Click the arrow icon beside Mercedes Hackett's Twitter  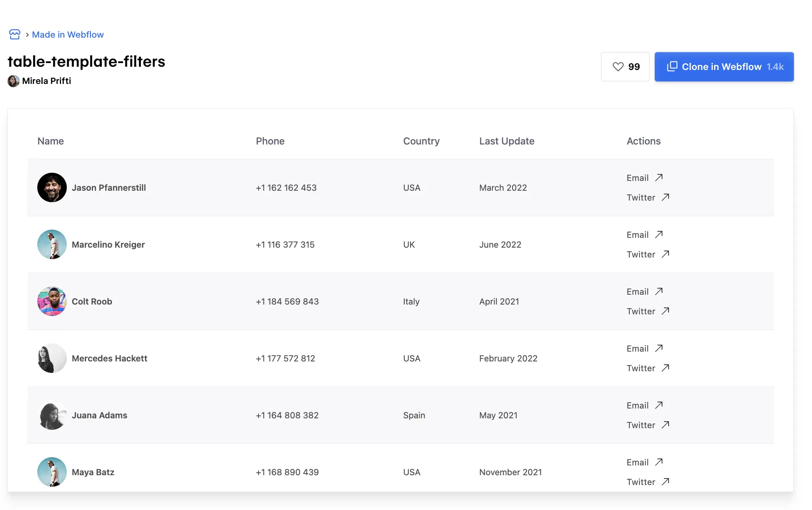(665, 368)
